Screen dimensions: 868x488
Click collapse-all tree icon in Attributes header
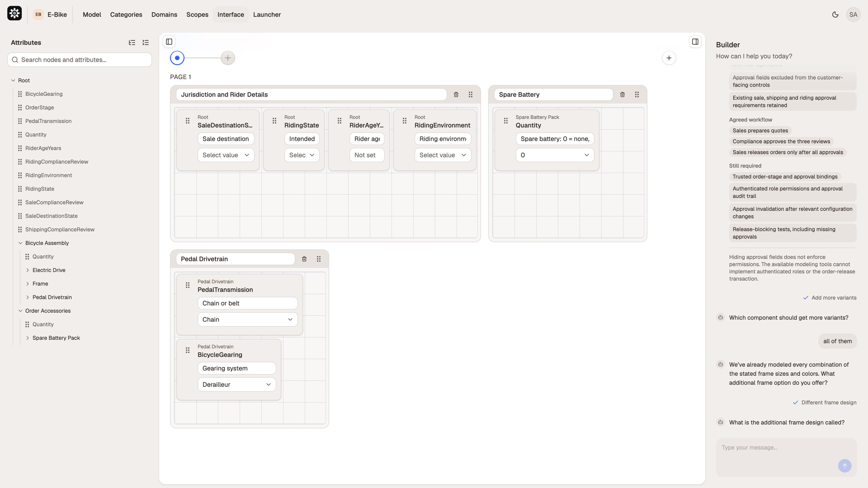(x=132, y=43)
